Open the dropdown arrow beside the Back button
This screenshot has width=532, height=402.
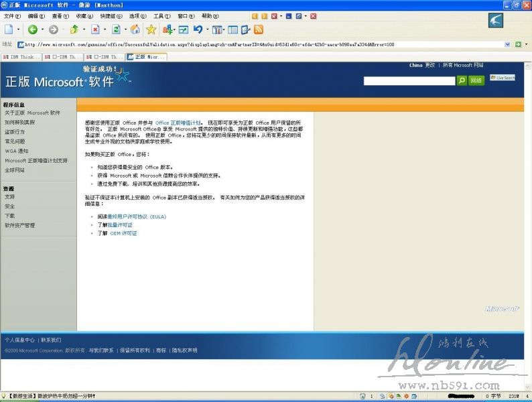tap(42, 29)
